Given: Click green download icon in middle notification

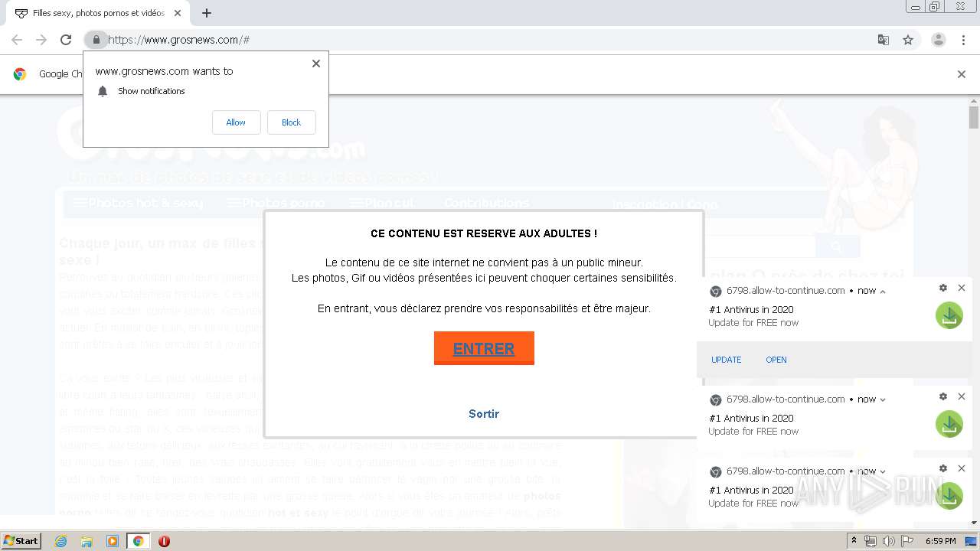Looking at the screenshot, I should tap(949, 424).
